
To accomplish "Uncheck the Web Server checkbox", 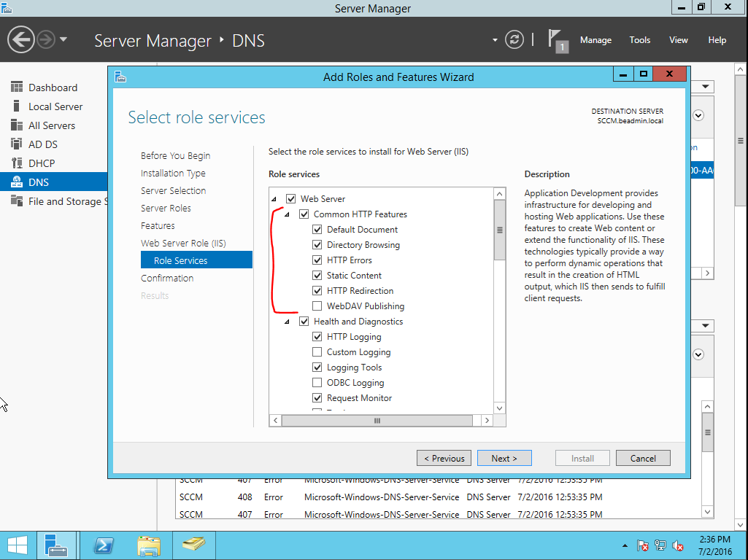I will pos(290,199).
